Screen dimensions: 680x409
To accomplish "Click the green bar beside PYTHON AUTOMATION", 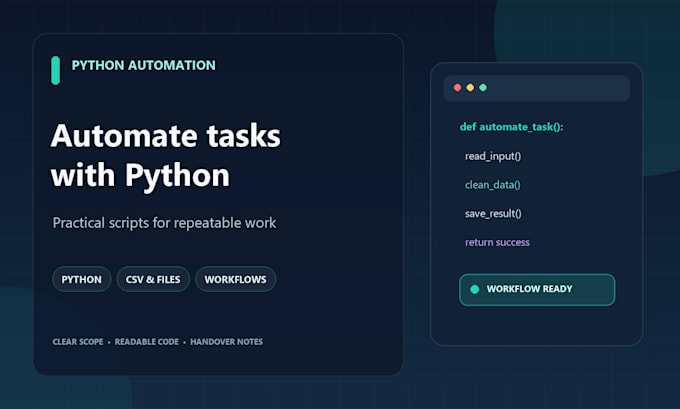I will pos(56,70).
